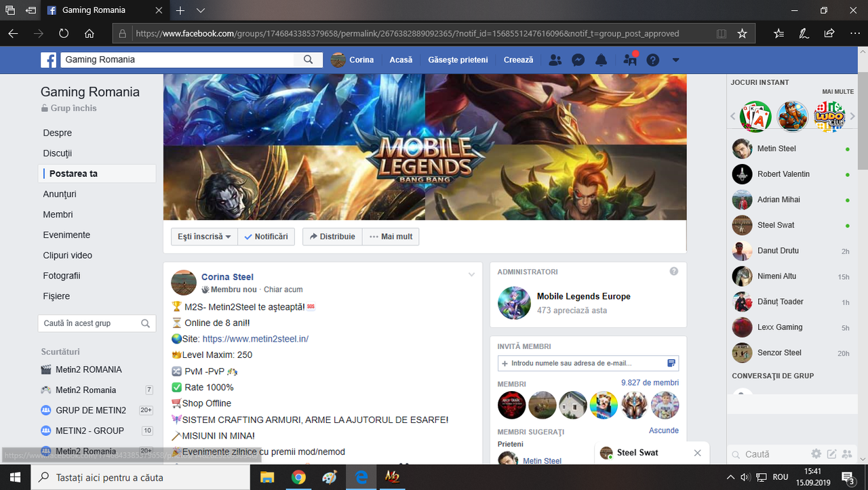Open the Metin2 game icon in taskbar
The width and height of the screenshot is (868, 490).
tap(392, 477)
